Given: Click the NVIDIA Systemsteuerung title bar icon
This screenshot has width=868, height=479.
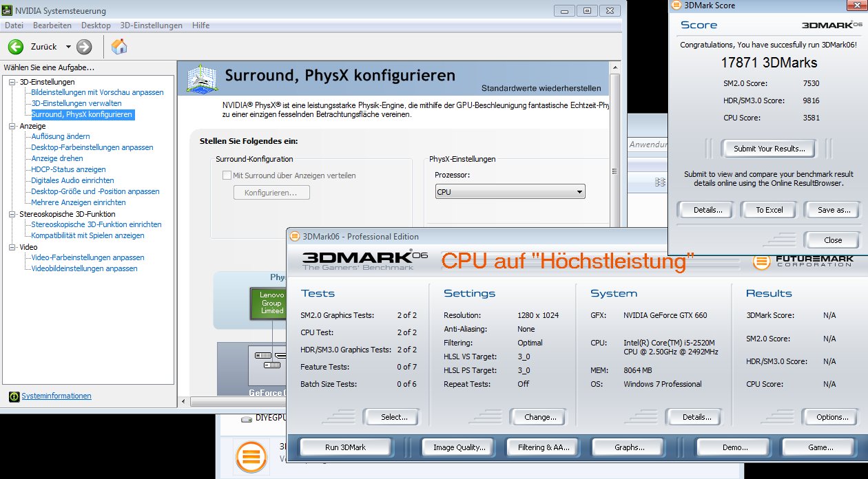Looking at the screenshot, I should [x=8, y=11].
